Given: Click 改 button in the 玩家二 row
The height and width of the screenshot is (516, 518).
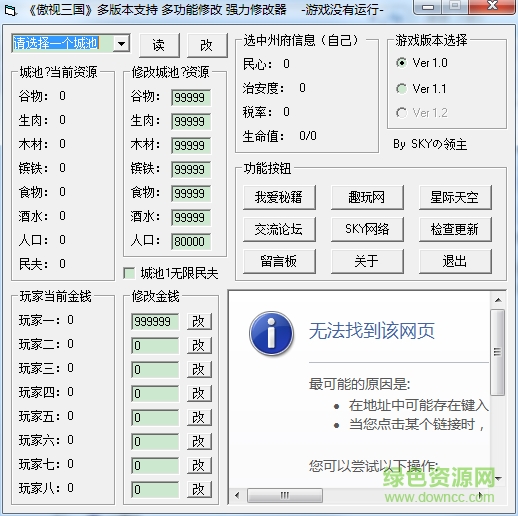Looking at the screenshot, I should coord(199,345).
